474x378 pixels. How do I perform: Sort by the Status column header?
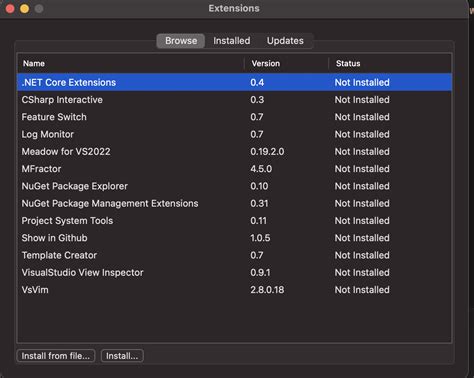390,63
